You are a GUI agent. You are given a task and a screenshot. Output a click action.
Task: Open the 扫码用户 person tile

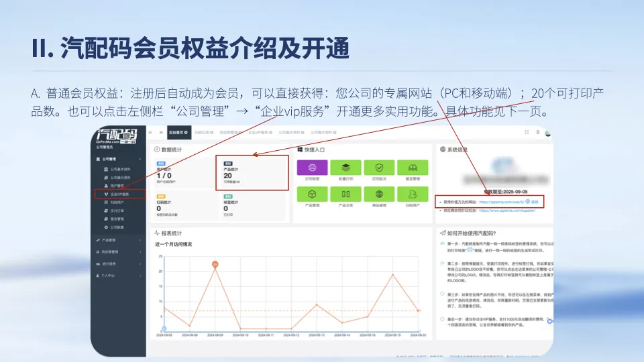(x=413, y=194)
